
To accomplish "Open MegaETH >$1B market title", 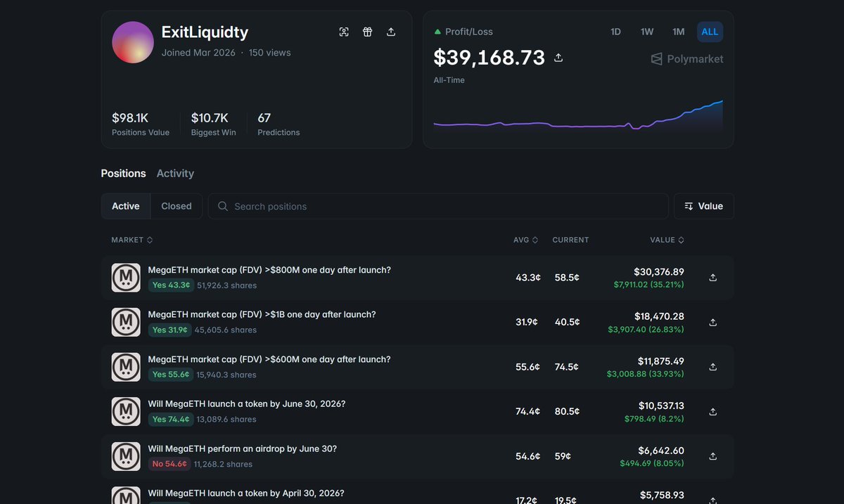I will (262, 314).
